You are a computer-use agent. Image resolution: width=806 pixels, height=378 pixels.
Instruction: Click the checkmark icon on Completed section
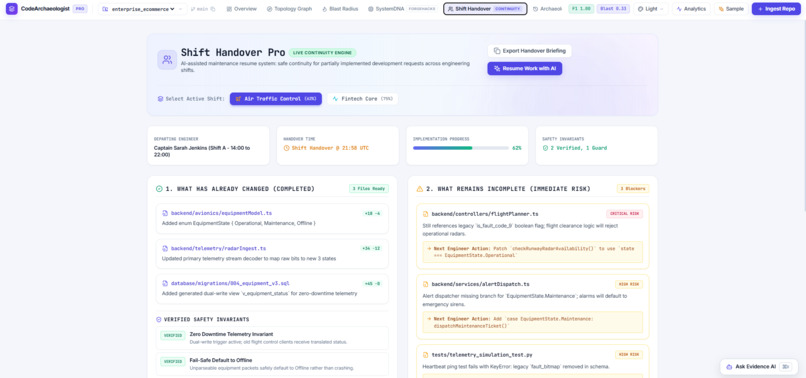point(159,189)
